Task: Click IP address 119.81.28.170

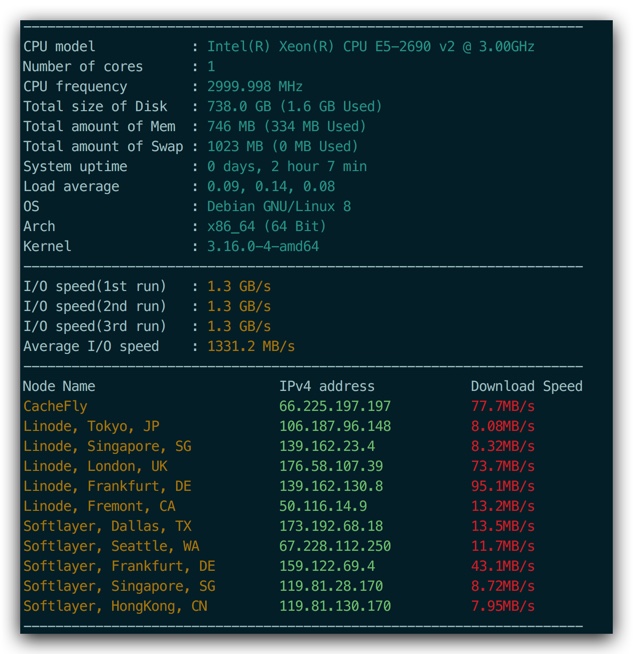Action: point(331,586)
